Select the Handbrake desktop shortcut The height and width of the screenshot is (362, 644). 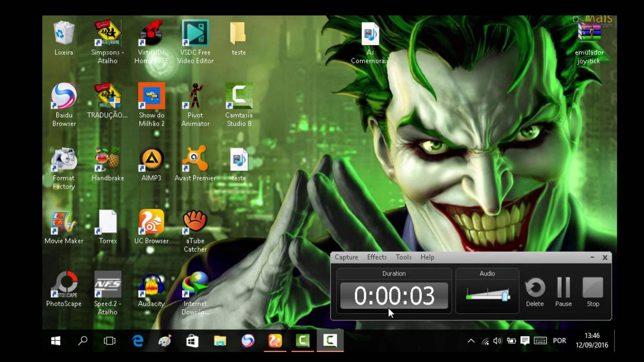(x=108, y=164)
